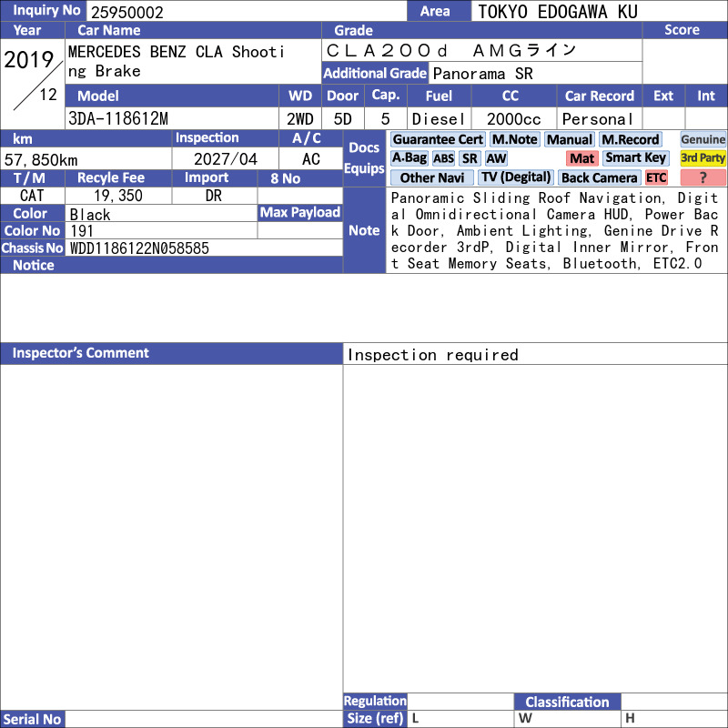Click the yellow 3rd Party tag
This screenshot has width=728, height=728.
[x=703, y=157]
